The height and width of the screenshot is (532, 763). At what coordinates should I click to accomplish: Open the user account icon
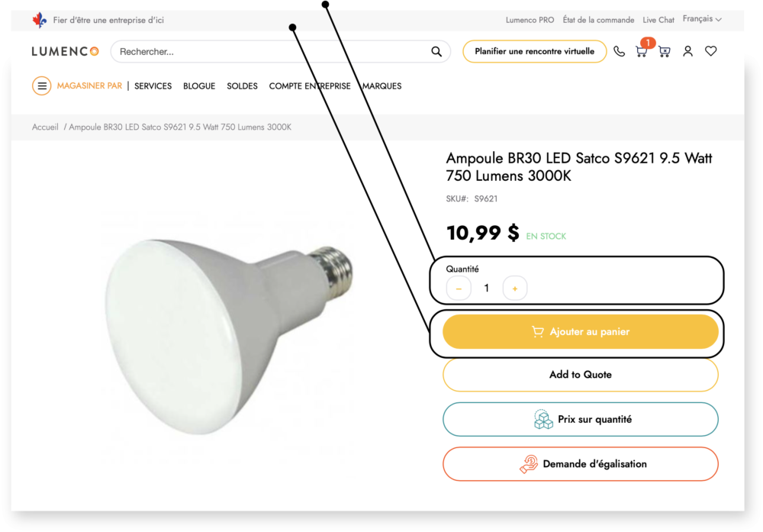point(687,51)
